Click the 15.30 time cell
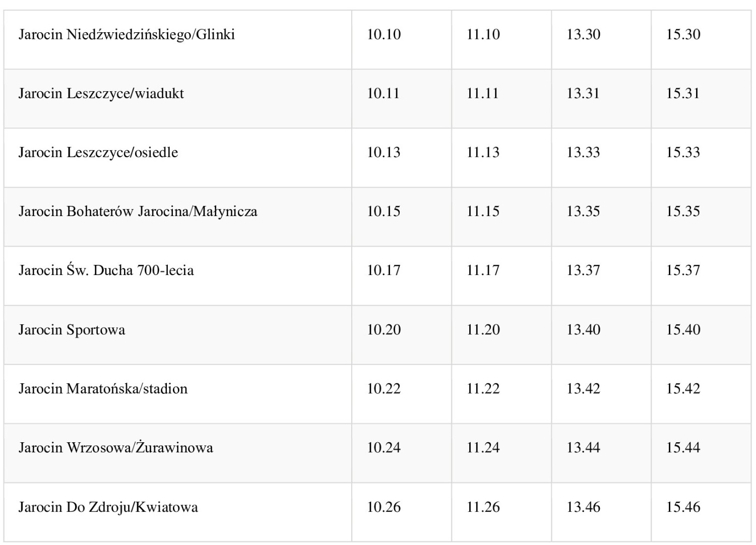Image resolution: width=756 pixels, height=545 pixels. [x=683, y=34]
